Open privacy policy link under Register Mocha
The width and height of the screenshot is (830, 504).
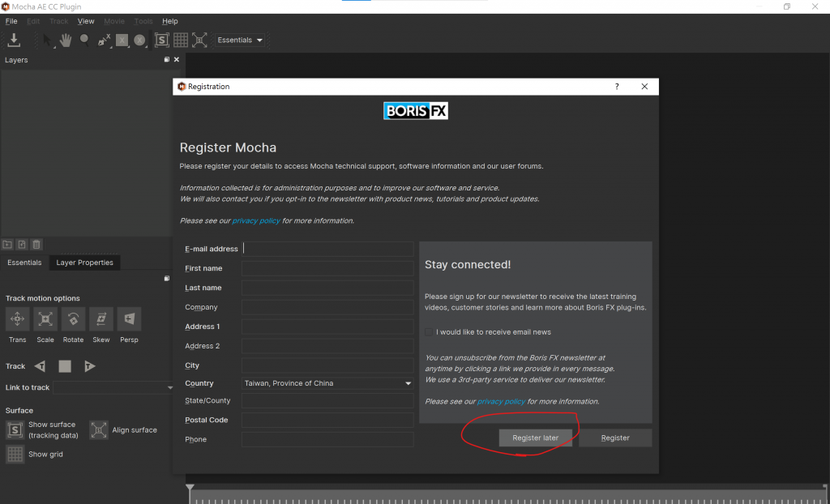(256, 220)
